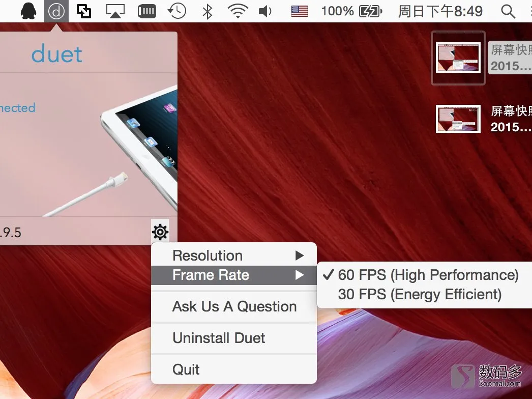
Task: Click the Duet menu bar icon
Action: click(x=56, y=11)
